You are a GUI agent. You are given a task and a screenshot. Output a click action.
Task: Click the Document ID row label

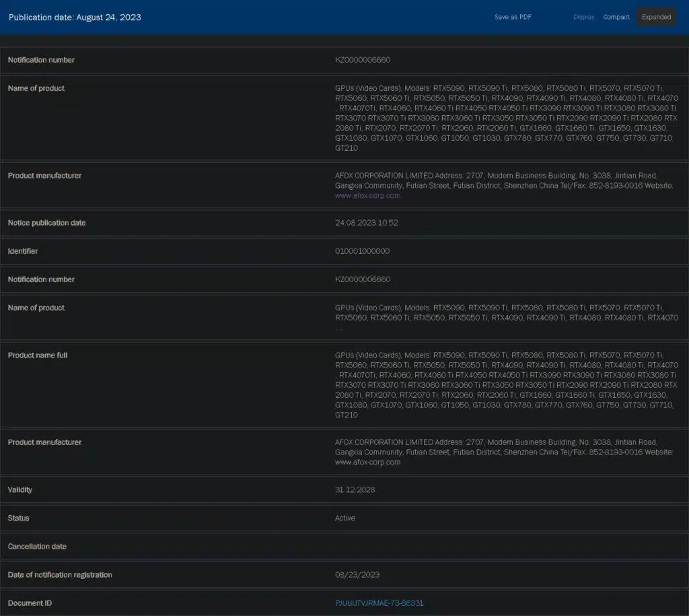point(30,603)
